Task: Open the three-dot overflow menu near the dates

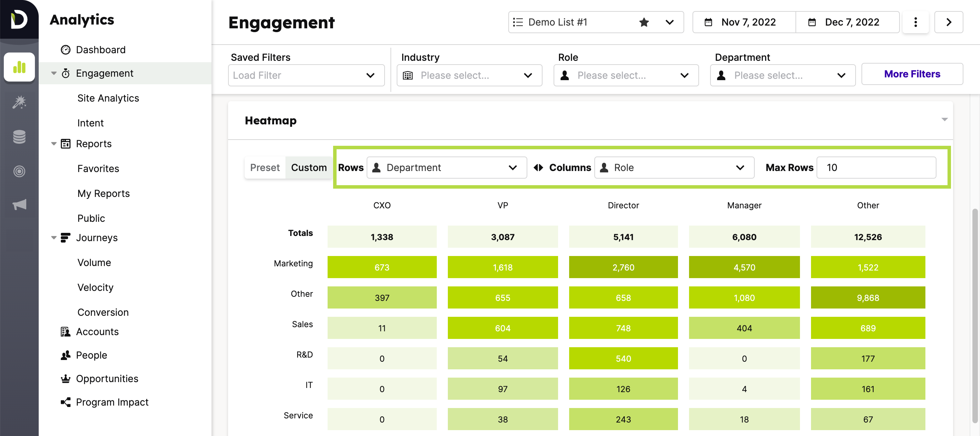Action: click(x=915, y=22)
